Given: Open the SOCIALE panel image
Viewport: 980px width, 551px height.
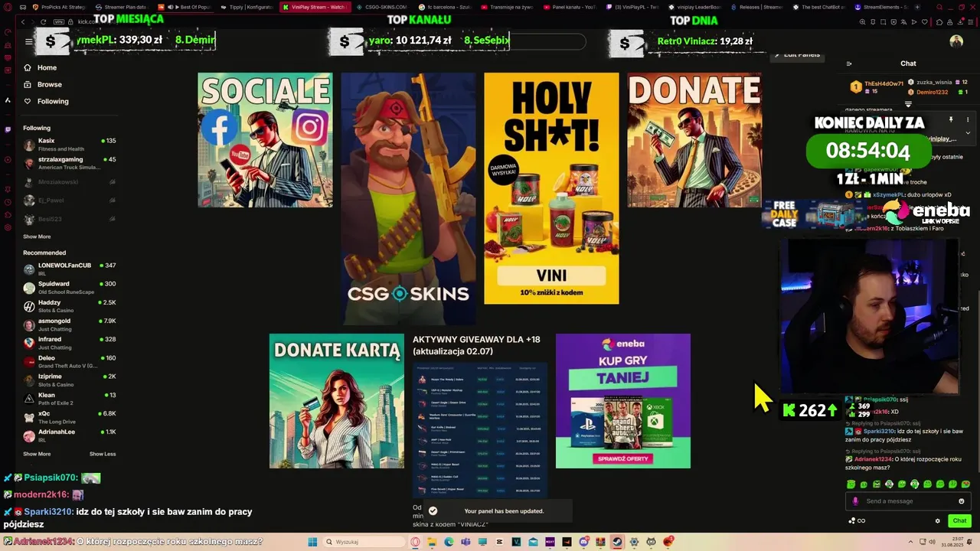Looking at the screenshot, I should (265, 140).
